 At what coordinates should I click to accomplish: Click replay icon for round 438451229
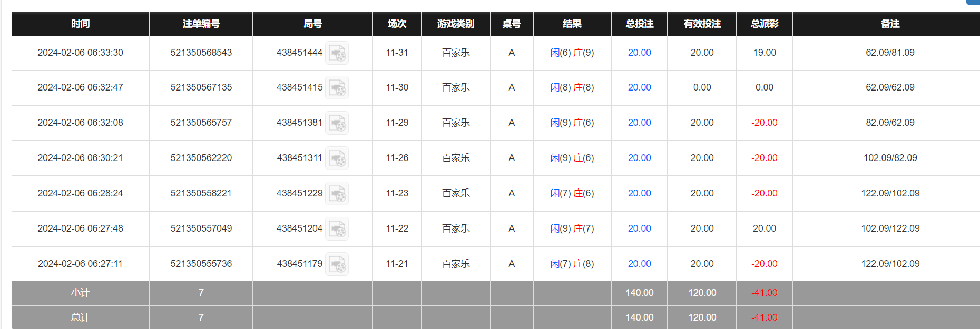337,194
